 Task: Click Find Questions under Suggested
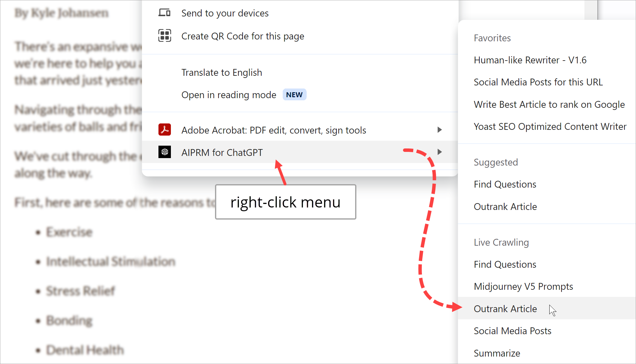pos(505,184)
